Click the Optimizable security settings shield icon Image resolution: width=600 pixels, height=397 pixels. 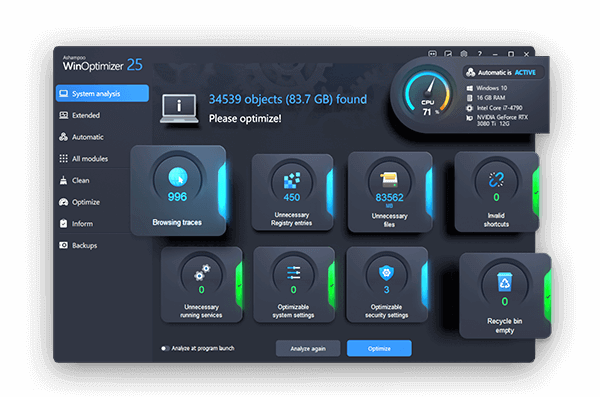coord(386,273)
